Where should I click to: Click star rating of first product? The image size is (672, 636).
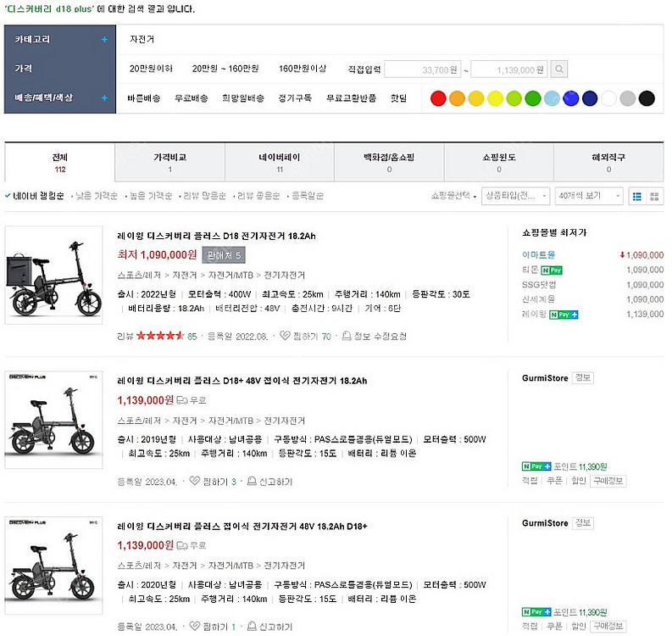[x=160, y=336]
